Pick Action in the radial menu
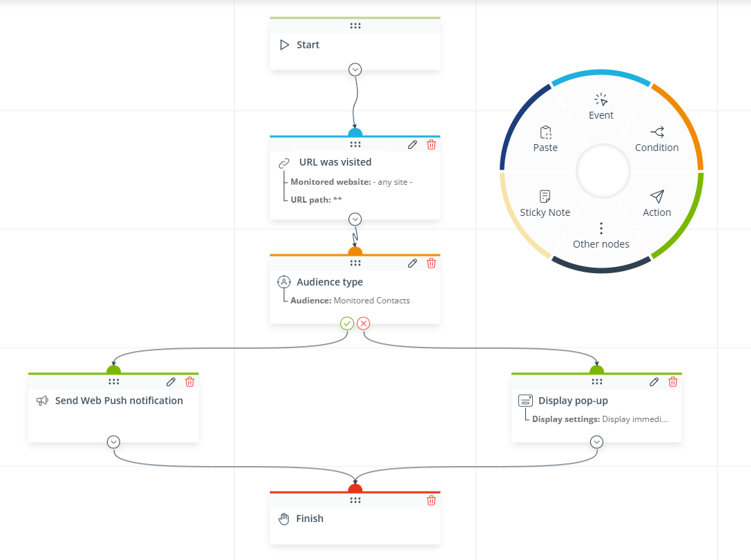This screenshot has height=560, width=751. pyautogui.click(x=656, y=203)
